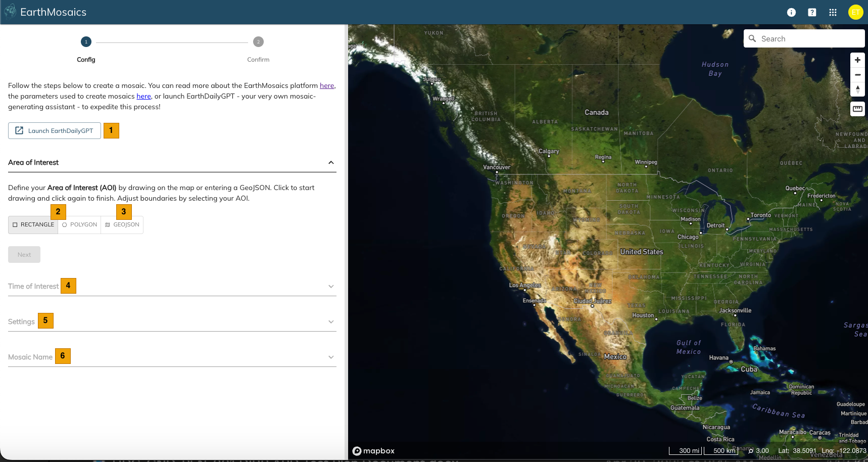Click Los Angeles on the map
Image resolution: width=868 pixels, height=462 pixels.
525,286
